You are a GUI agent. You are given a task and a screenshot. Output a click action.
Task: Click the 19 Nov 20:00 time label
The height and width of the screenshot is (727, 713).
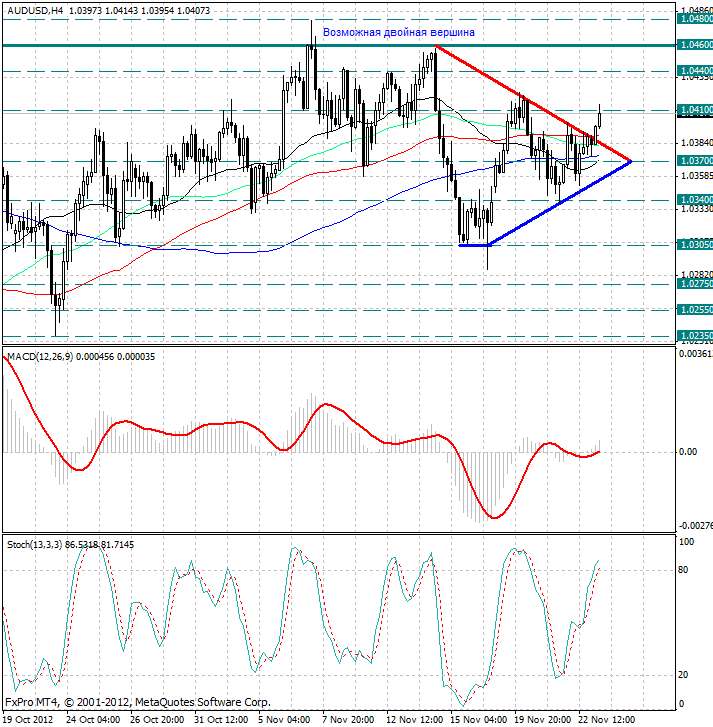coord(542,719)
